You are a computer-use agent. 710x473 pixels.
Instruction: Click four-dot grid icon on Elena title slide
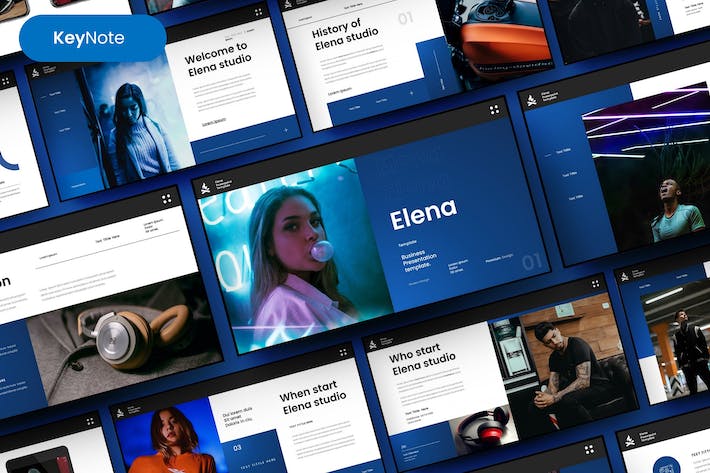click(494, 110)
